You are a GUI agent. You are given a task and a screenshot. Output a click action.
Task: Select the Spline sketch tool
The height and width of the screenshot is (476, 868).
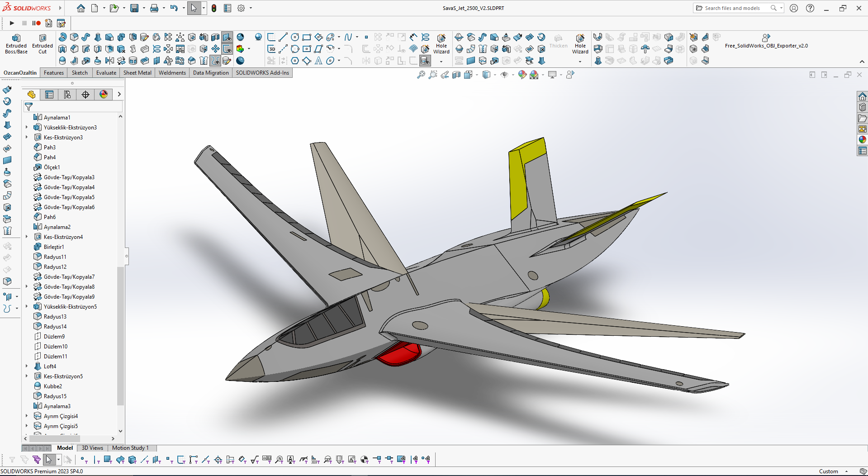348,37
